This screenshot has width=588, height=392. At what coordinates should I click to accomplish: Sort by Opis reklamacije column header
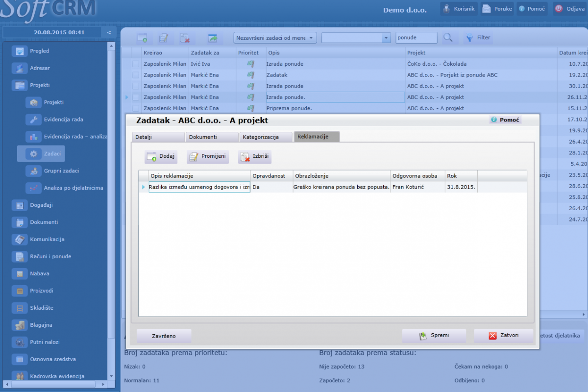click(199, 175)
